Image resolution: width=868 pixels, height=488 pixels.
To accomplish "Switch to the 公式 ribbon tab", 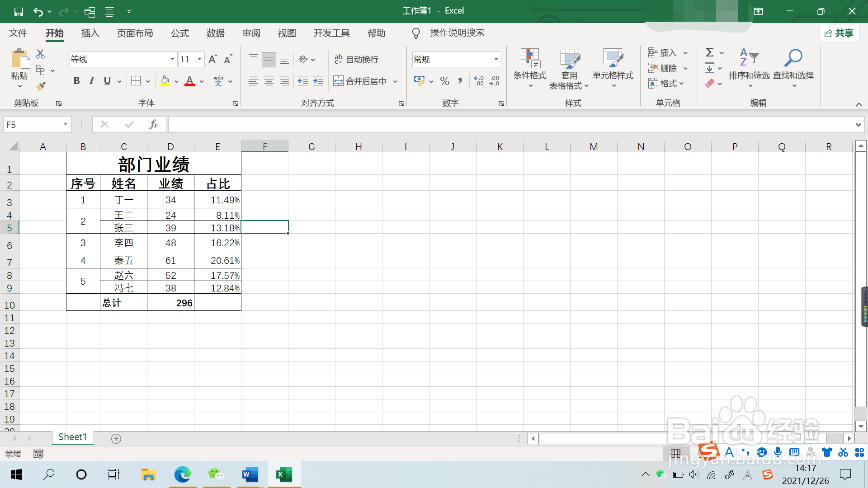I will click(x=179, y=33).
